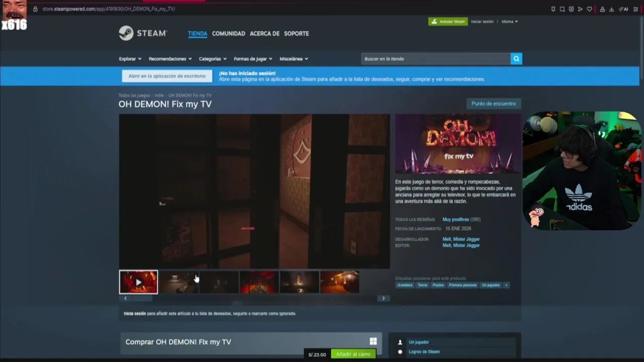Click the Steam logo in the header
This screenshot has width=644, height=362.
142,33
